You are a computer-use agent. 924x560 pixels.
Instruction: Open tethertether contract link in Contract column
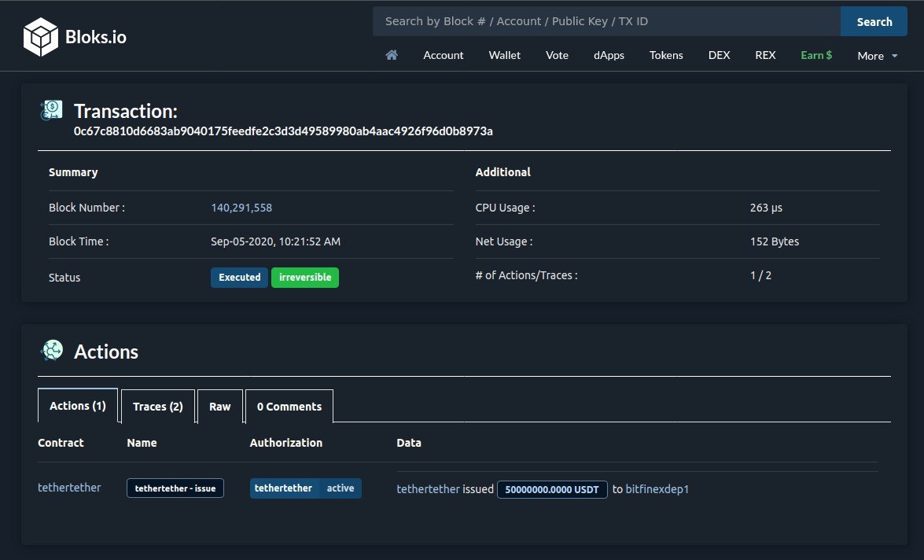pos(69,488)
